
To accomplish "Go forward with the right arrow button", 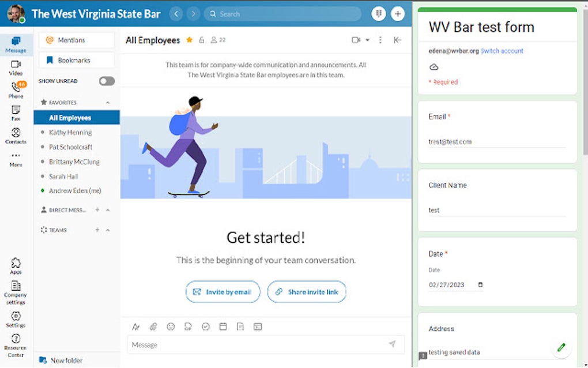I will click(193, 14).
